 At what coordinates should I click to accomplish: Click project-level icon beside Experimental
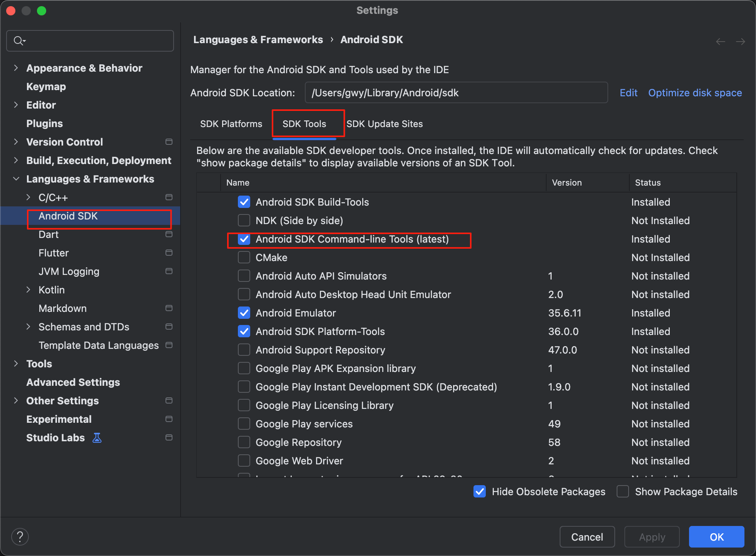[x=169, y=419]
